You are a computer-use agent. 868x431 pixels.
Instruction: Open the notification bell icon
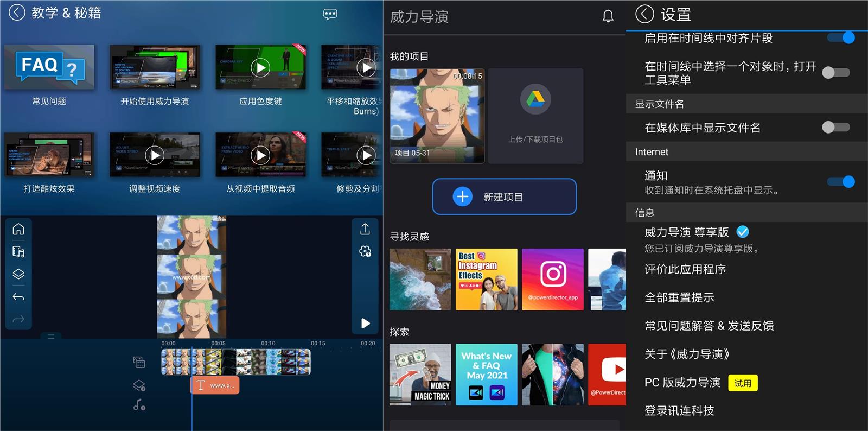[x=608, y=16]
